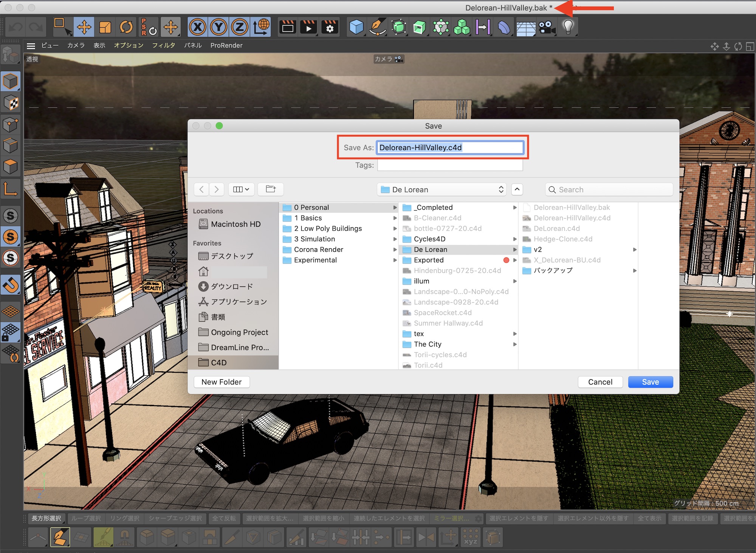
Task: Toggle the X axis lock
Action: (x=198, y=27)
